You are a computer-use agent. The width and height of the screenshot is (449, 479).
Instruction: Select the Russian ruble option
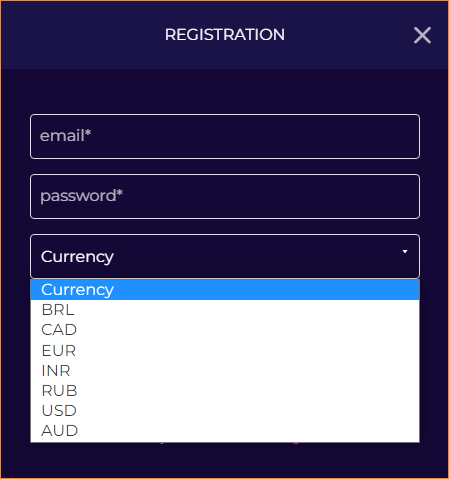[x=225, y=391]
